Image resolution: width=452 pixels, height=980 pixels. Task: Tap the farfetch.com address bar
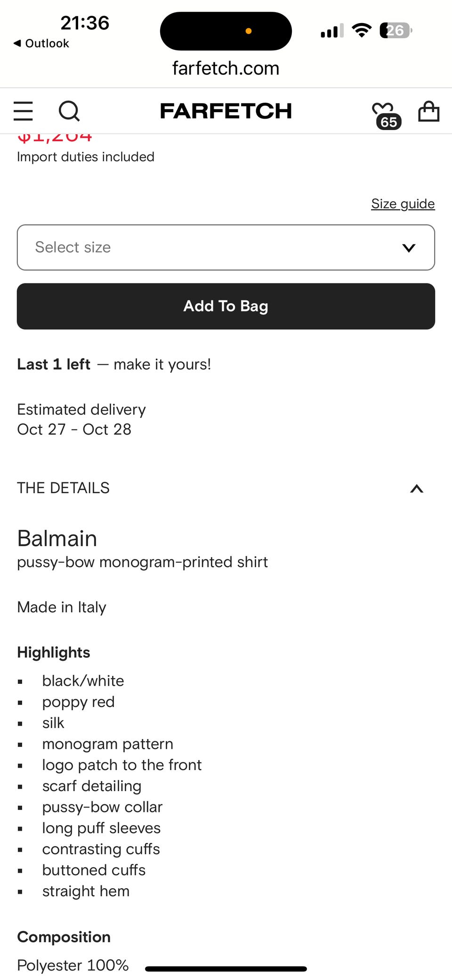tap(226, 68)
